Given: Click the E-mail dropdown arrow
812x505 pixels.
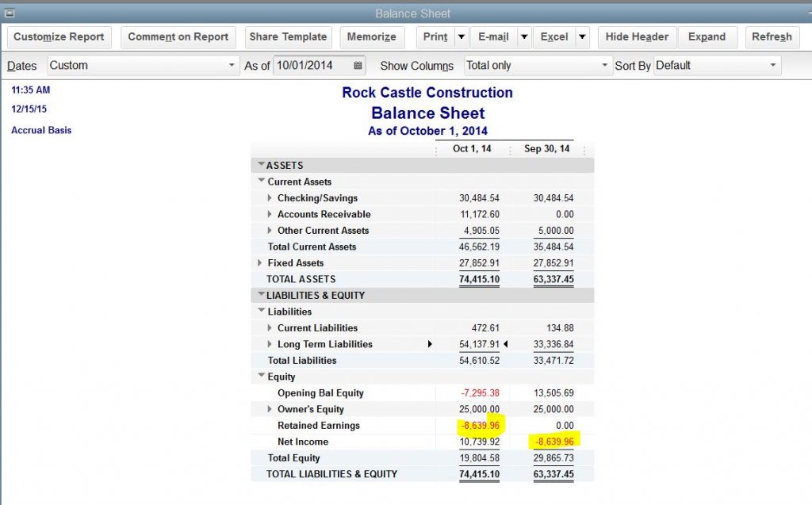Looking at the screenshot, I should [523, 37].
